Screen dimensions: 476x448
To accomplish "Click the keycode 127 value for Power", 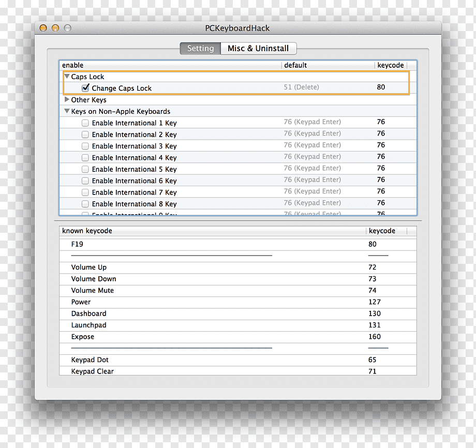I will click(x=374, y=302).
